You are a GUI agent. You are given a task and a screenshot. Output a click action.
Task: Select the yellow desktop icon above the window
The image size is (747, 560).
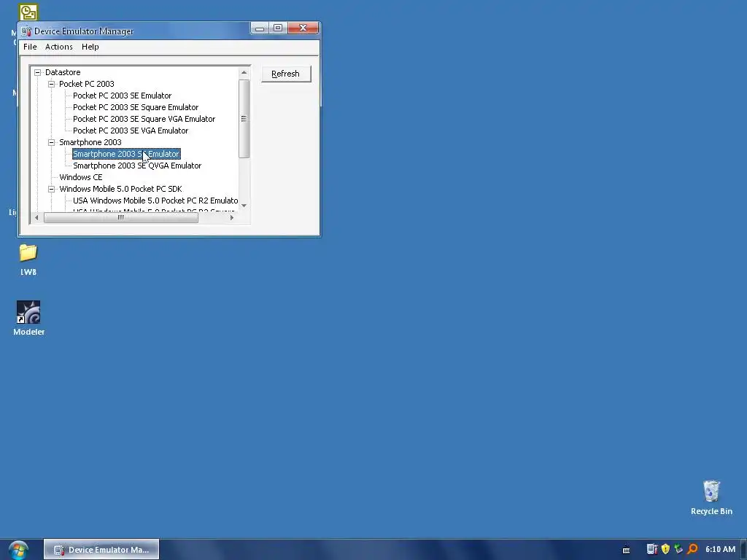(28, 12)
